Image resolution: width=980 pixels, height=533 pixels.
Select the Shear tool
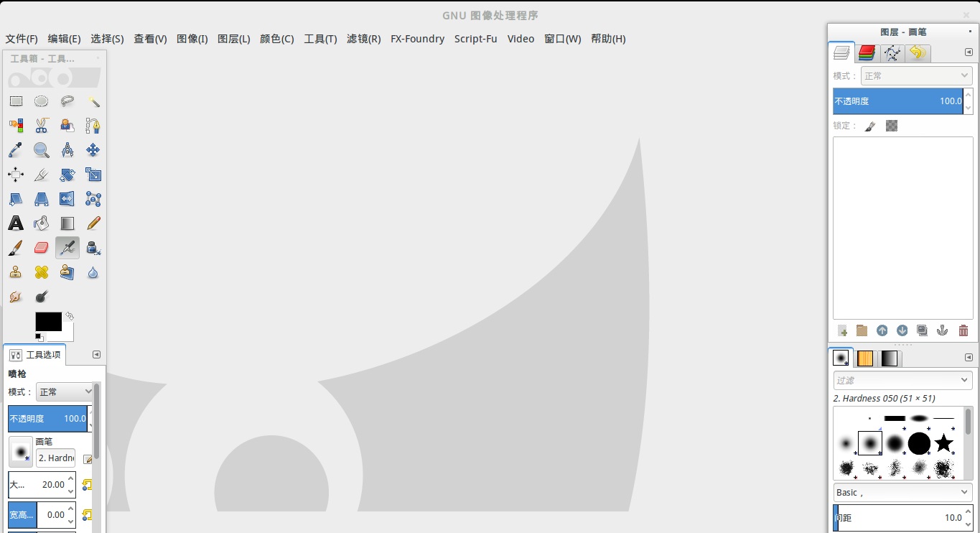16,199
